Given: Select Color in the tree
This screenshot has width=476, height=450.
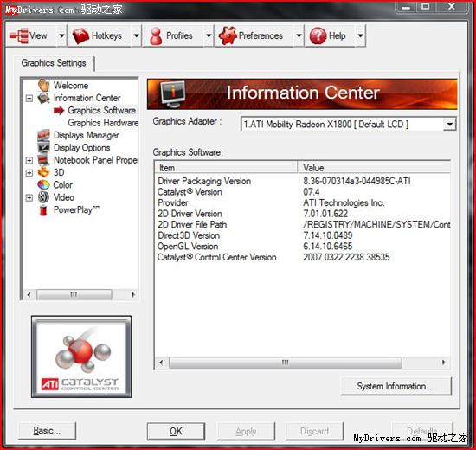Looking at the screenshot, I should click(x=63, y=185).
